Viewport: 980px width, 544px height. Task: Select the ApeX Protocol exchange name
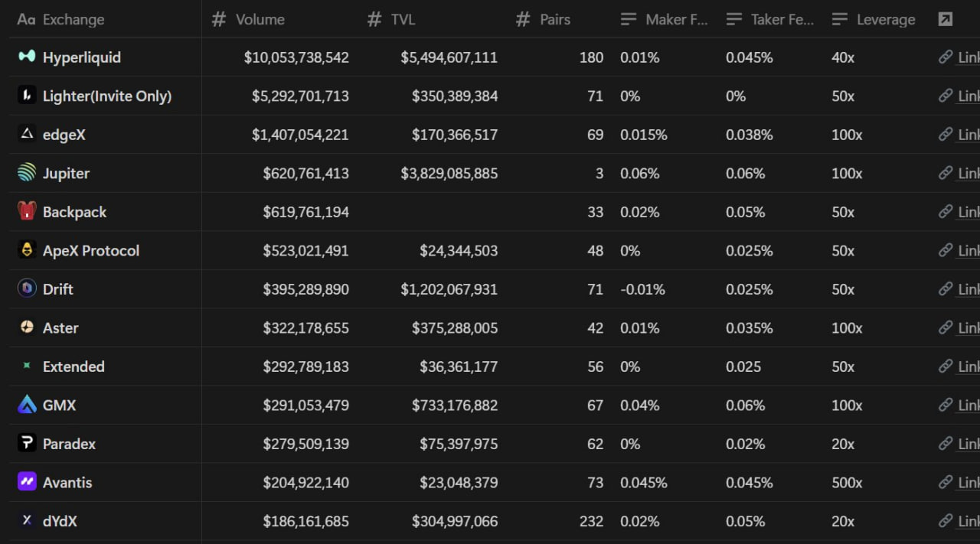point(91,250)
